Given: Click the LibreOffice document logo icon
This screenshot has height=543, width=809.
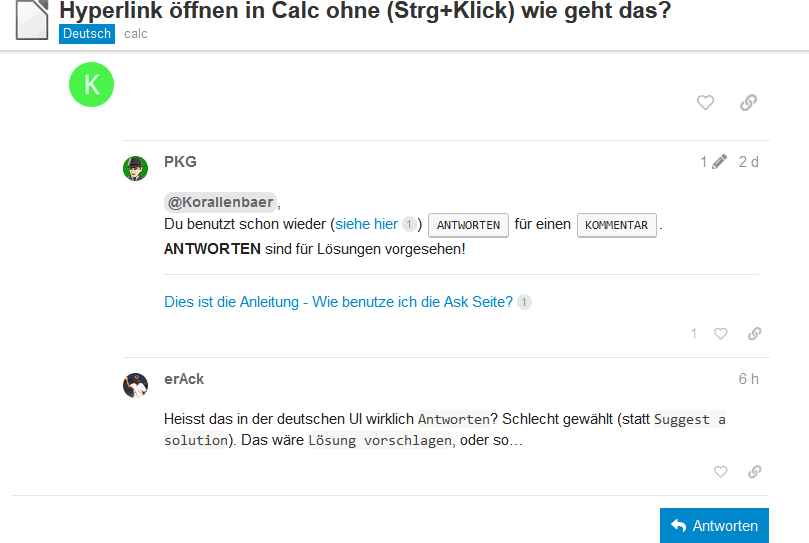Looking at the screenshot, I should [32, 20].
